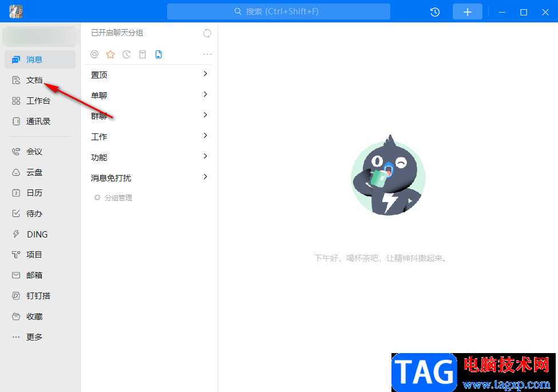
Task: Click the 工作台 grid icon
Action: coord(16,101)
